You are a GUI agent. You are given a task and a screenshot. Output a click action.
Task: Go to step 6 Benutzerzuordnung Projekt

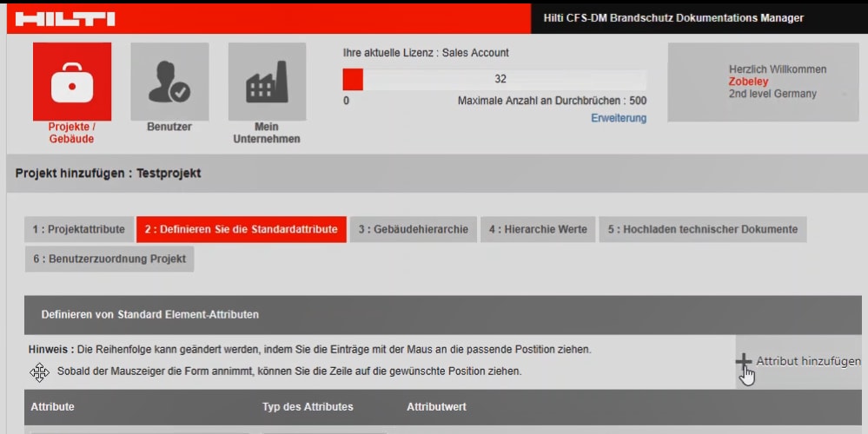(x=109, y=259)
